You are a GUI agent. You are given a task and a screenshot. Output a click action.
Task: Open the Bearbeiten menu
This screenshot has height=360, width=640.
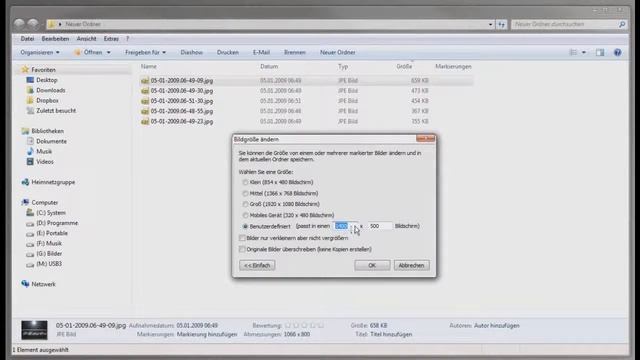pos(55,39)
